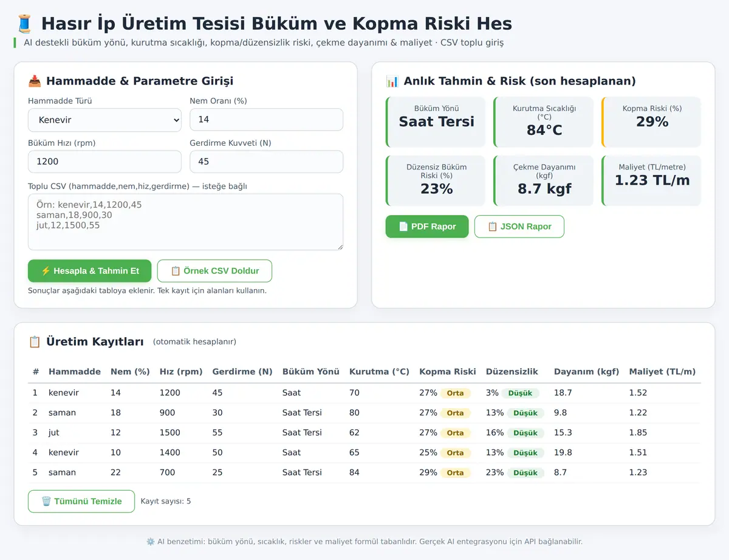Click the Kopma Riski column header

(x=448, y=372)
